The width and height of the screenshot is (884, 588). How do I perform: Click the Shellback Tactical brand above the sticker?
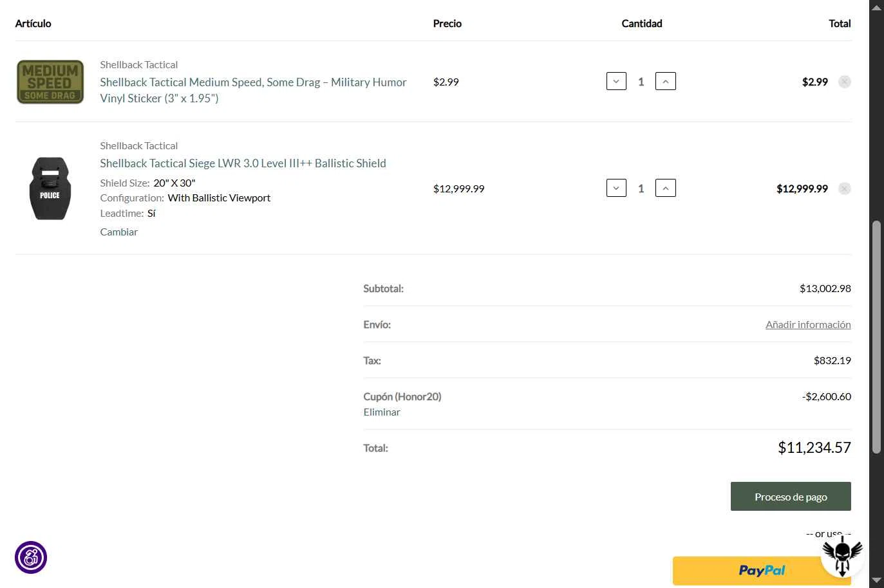[x=138, y=65]
